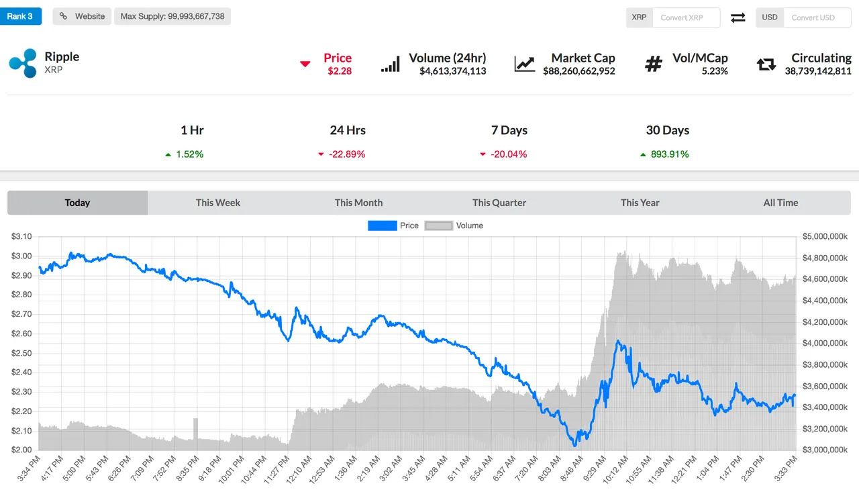The image size is (859, 504).
Task: Click the XRP ticker under Ripple
Action: coord(53,70)
